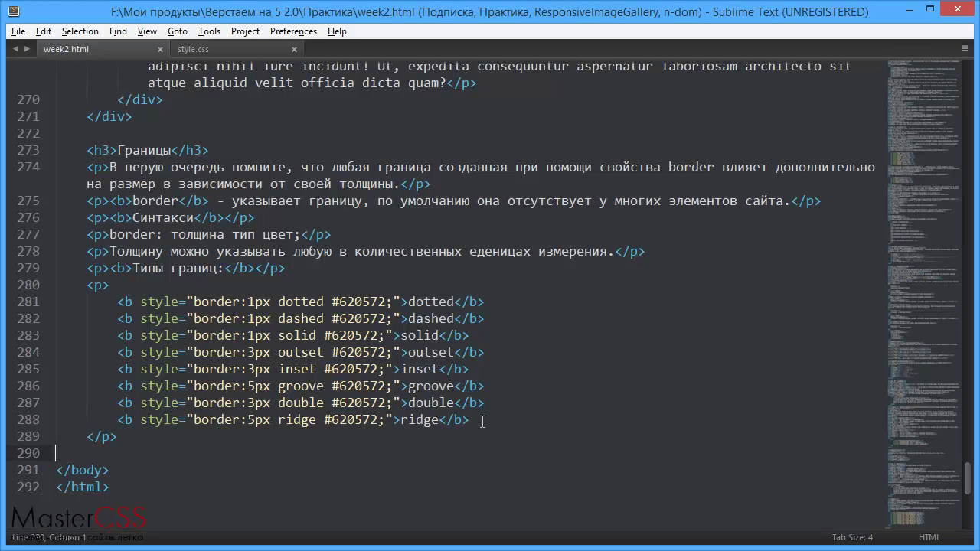Go to previous tab with left arrow
Image resolution: width=980 pixels, height=551 pixels.
click(x=15, y=49)
